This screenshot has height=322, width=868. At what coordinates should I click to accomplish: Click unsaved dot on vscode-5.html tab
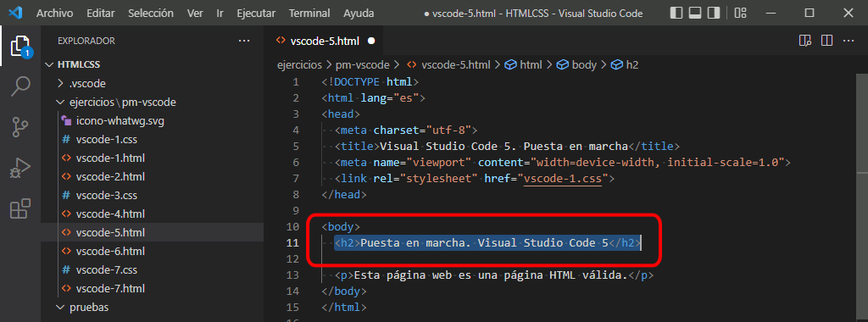click(371, 41)
